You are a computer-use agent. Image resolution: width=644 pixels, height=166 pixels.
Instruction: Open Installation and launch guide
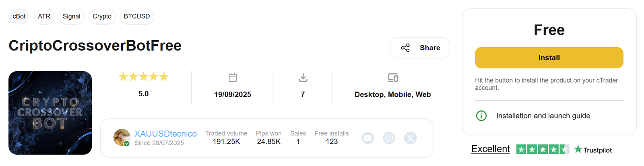click(x=543, y=116)
